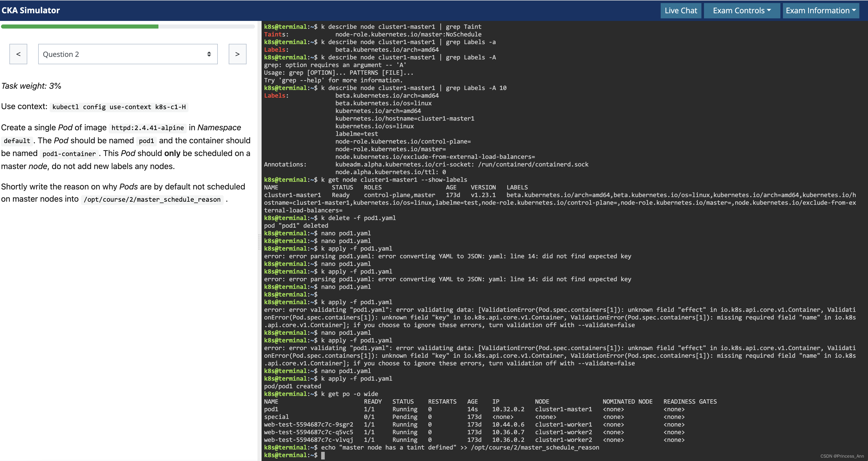Open Live Chat
Viewport: 868px width, 461px height.
(681, 10)
